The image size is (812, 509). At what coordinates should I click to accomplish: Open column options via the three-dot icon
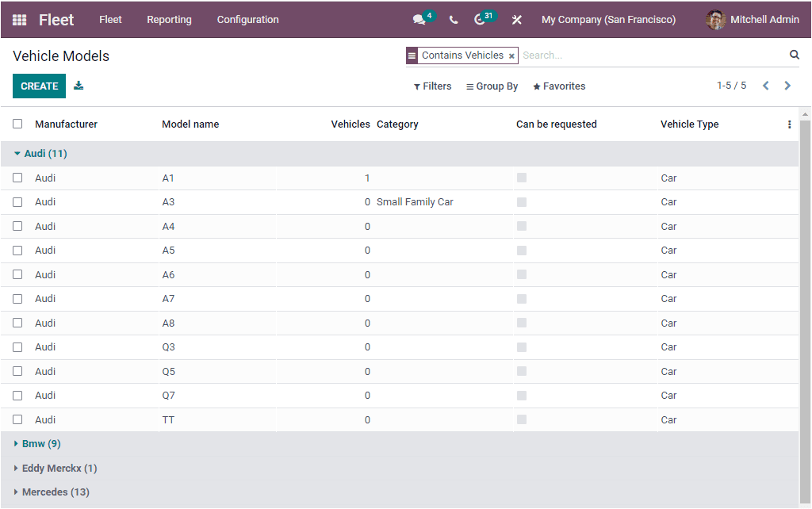(789, 124)
